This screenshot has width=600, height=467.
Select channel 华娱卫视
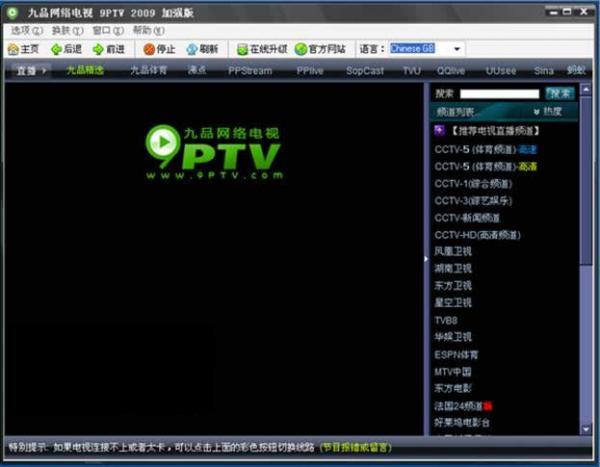pos(453,337)
